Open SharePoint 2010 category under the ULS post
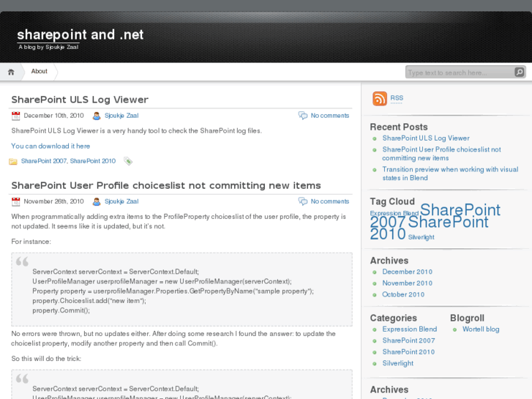Image resolution: width=532 pixels, height=399 pixels. point(93,161)
